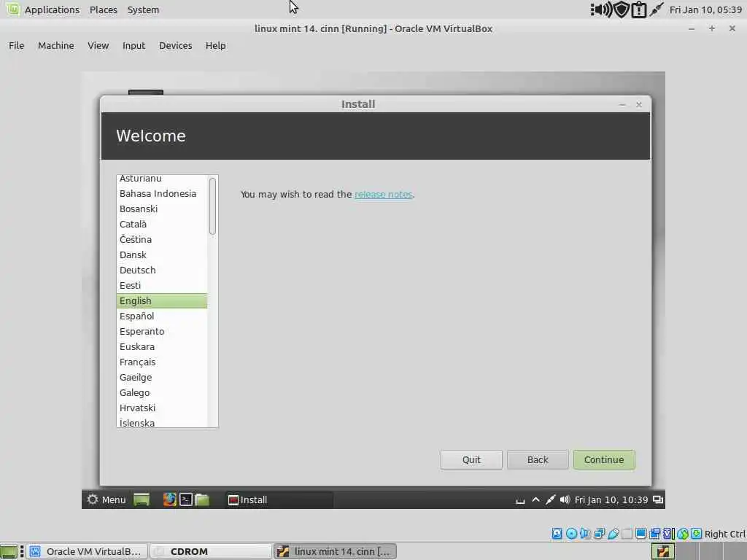Click the VirtualBox CPU virtualization V icon
The height and width of the screenshot is (560, 747).
(669, 533)
